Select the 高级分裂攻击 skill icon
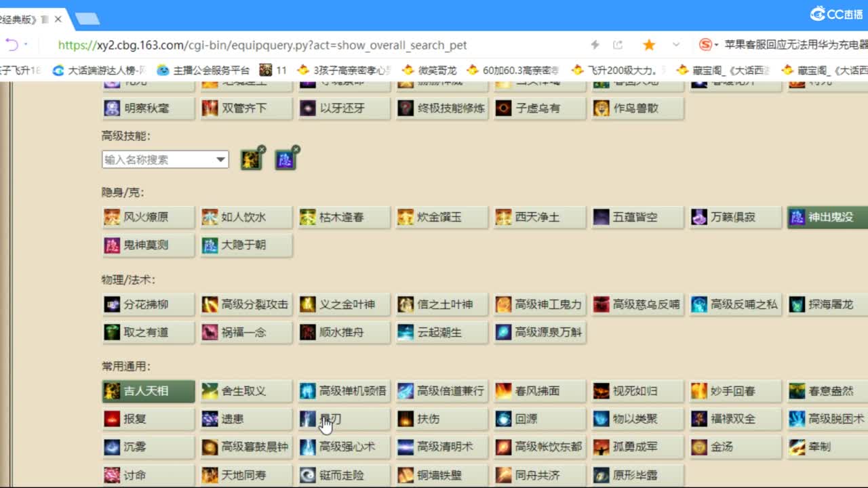868x488 pixels. click(210, 305)
